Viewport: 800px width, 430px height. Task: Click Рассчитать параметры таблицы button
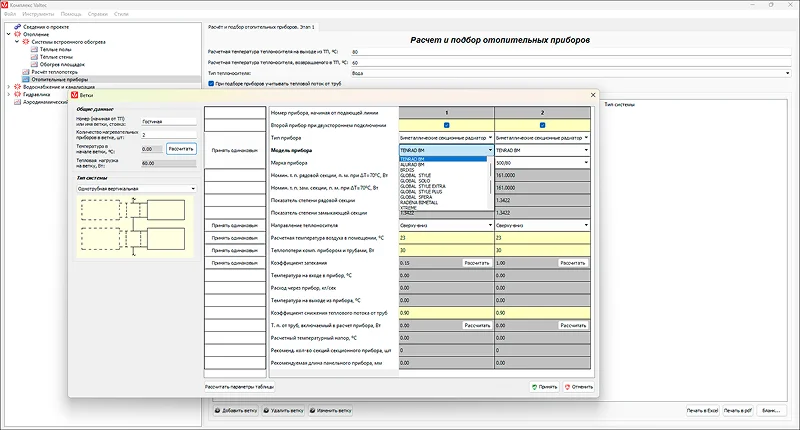[240, 387]
